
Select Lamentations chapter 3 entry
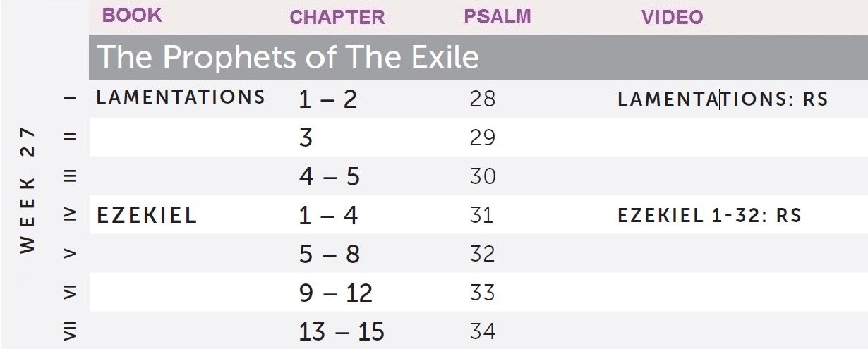(306, 137)
